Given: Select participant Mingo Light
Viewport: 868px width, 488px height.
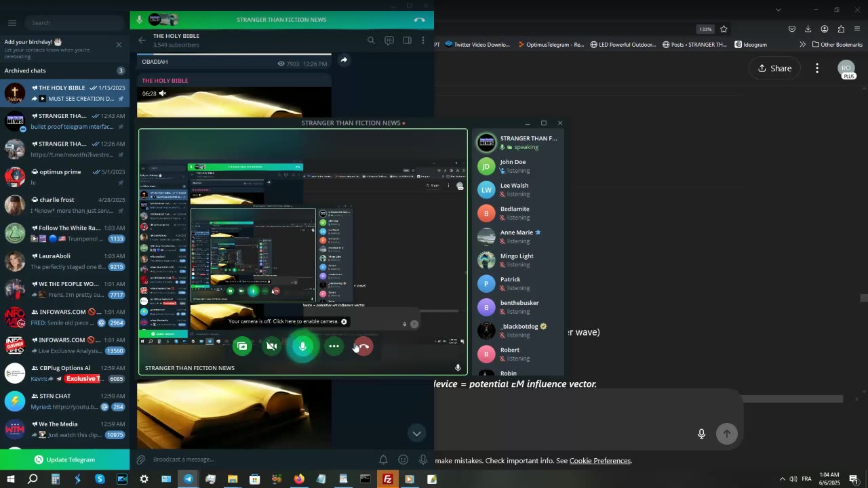Looking at the screenshot, I should [519, 260].
